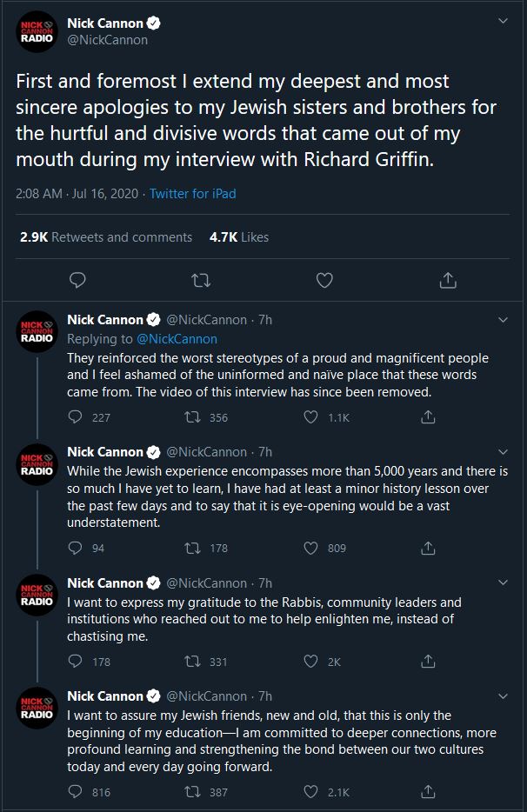Like the main apology tweet
The image size is (527, 812).
tap(324, 280)
